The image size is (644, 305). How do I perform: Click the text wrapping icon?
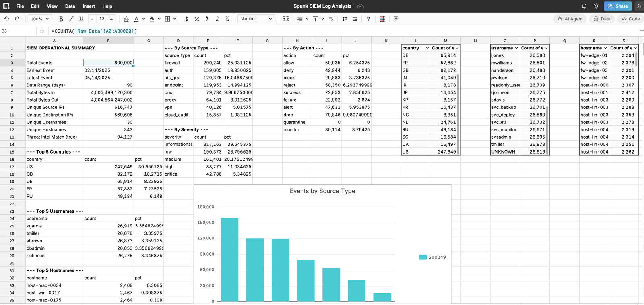331,19
